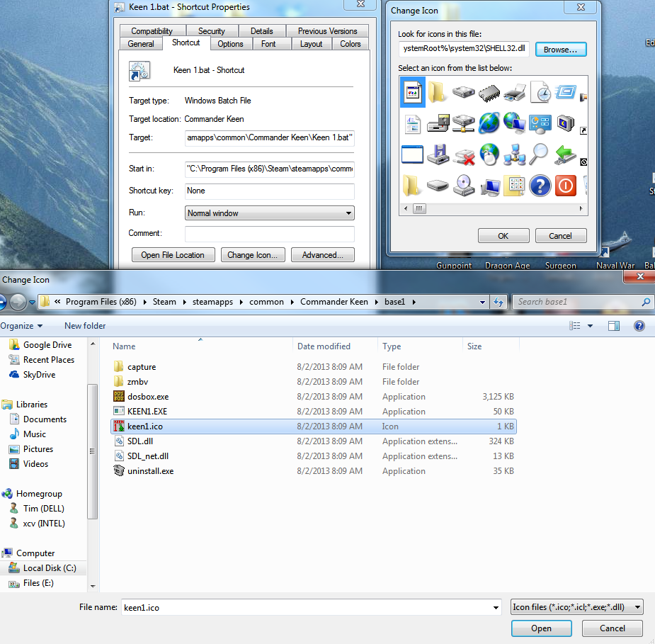Viewport: 655px width, 644px height.
Task: Select the KEEN1.EXE file row
Action: [x=314, y=411]
